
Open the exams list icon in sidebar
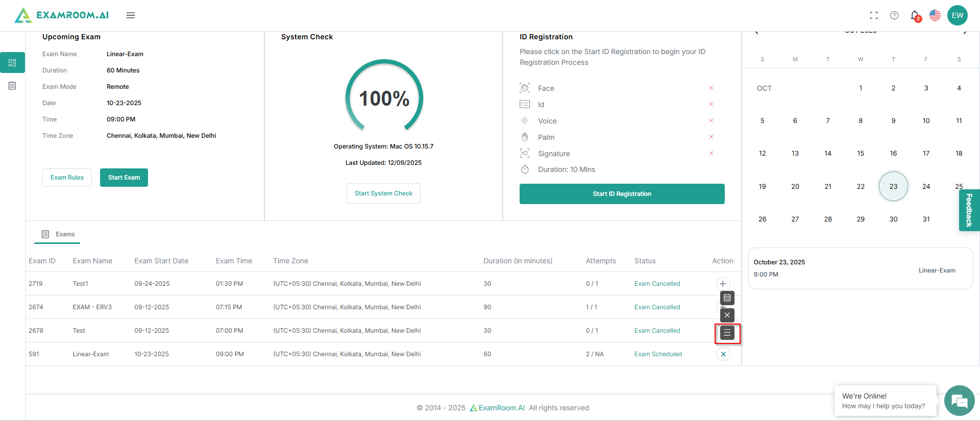pos(12,86)
